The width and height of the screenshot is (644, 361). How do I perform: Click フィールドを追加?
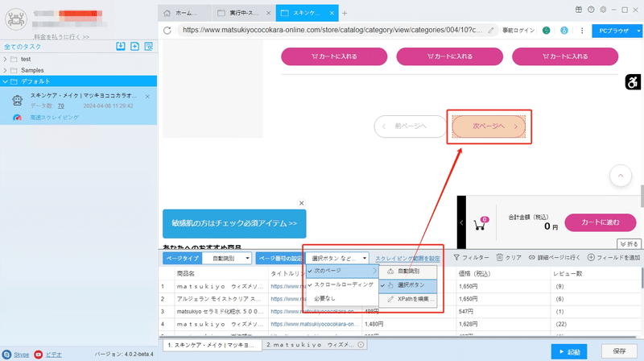click(x=614, y=257)
